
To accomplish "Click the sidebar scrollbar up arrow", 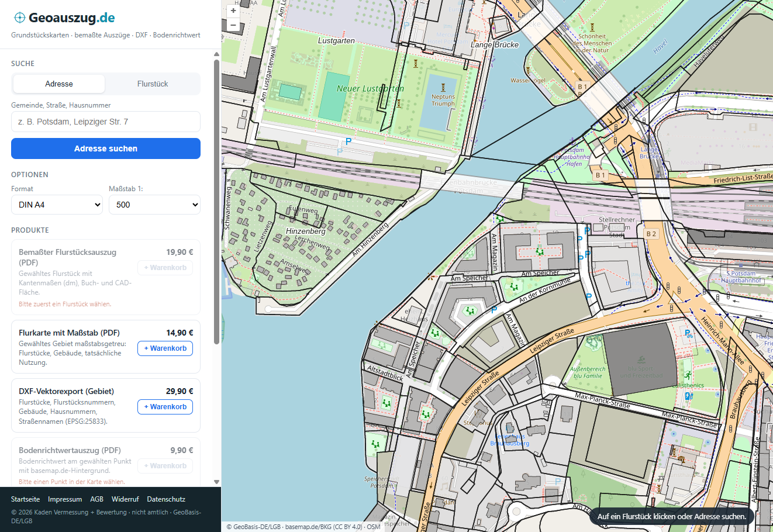I will 217,54.
